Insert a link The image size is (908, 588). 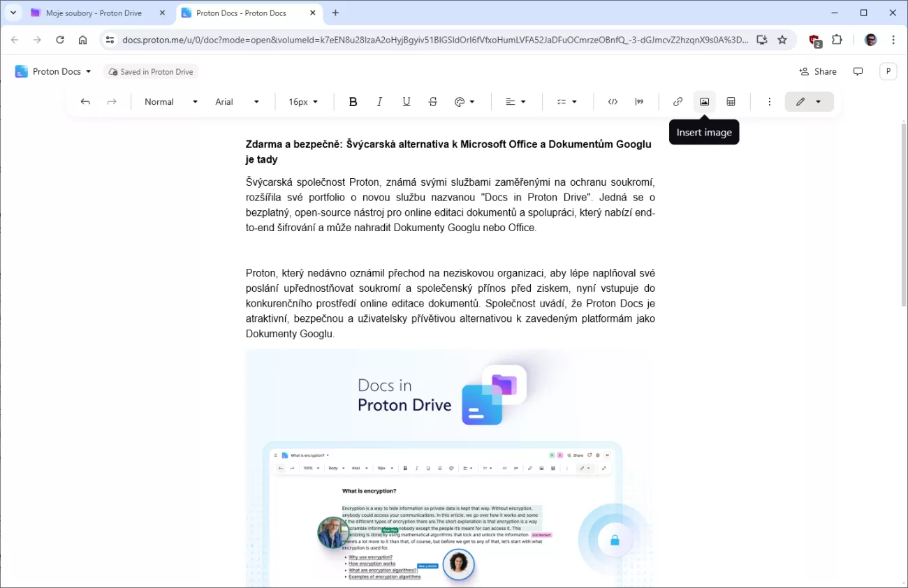click(x=678, y=102)
